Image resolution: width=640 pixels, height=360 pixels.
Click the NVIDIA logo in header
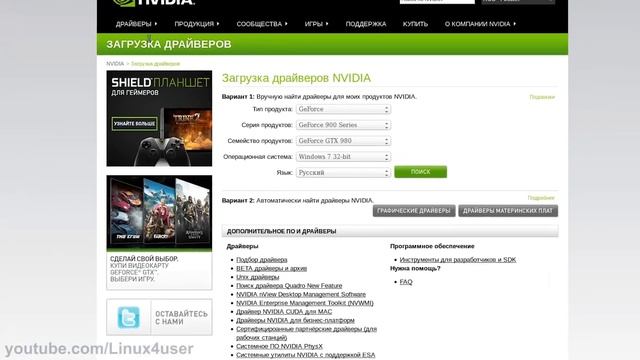click(x=153, y=2)
